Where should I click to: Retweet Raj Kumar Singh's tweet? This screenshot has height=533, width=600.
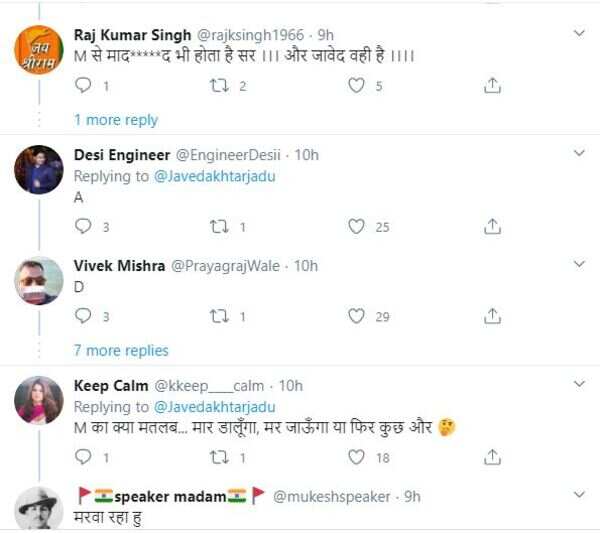coord(218,86)
